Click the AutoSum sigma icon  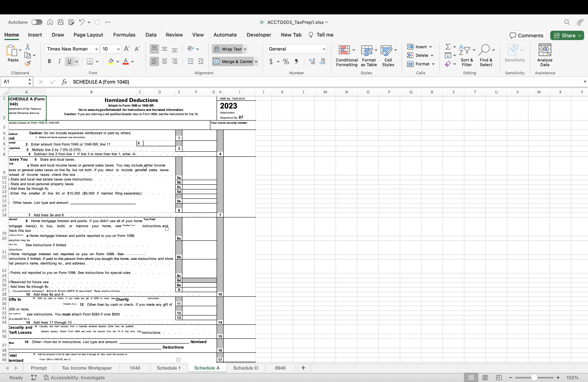point(448,47)
